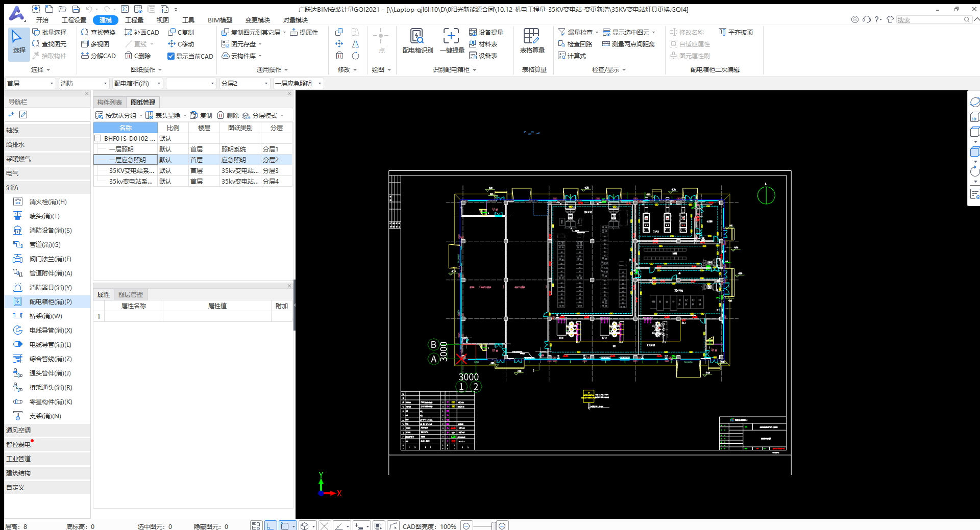
Task: Click 一键提量 tool
Action: click(452, 41)
